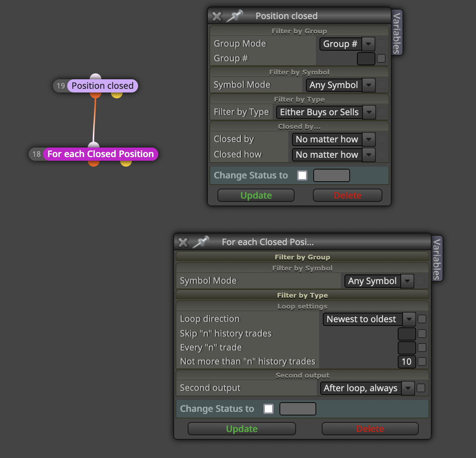The height and width of the screenshot is (458, 476).
Task: Toggle checkbox beside Group # field
Action: (382, 58)
